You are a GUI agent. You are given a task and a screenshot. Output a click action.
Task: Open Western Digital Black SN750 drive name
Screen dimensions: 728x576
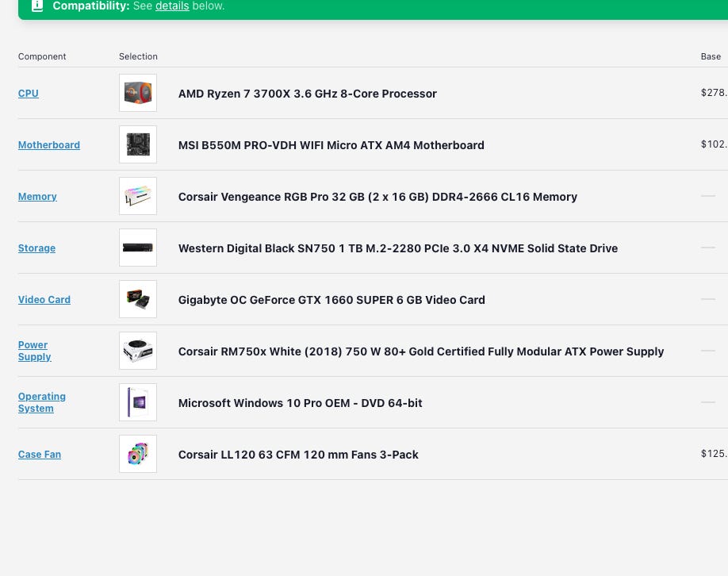398,248
